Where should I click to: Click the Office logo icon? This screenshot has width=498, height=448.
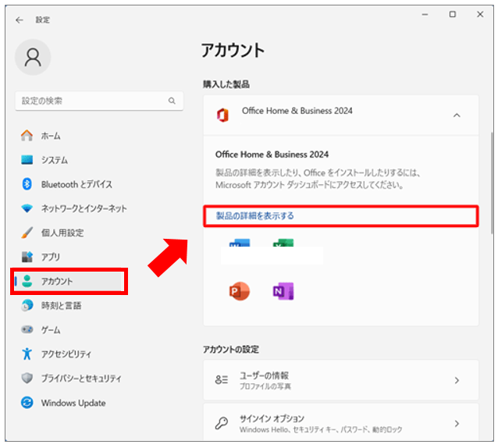222,115
